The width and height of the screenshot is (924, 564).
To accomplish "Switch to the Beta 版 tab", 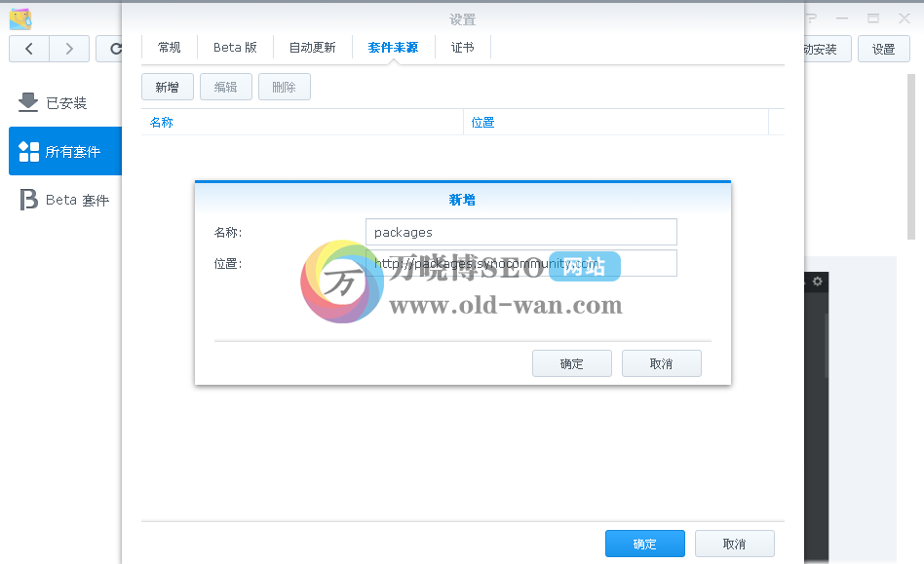I will pos(234,46).
